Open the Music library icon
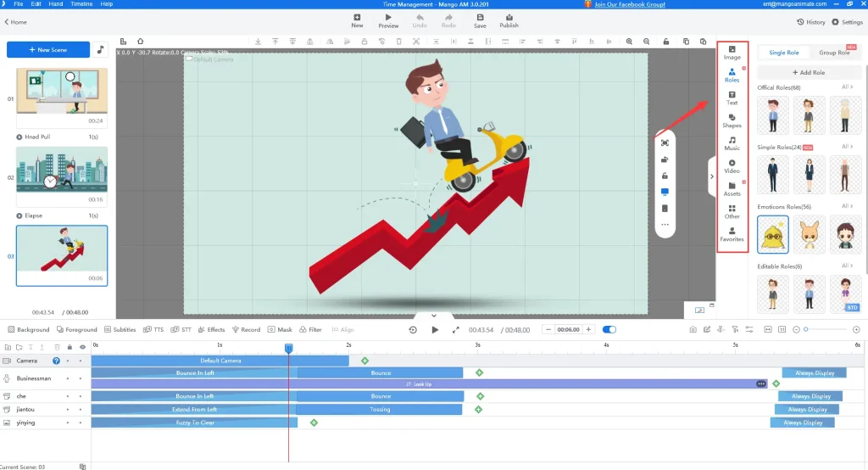Screen dimensions: 868x470 pos(732,143)
